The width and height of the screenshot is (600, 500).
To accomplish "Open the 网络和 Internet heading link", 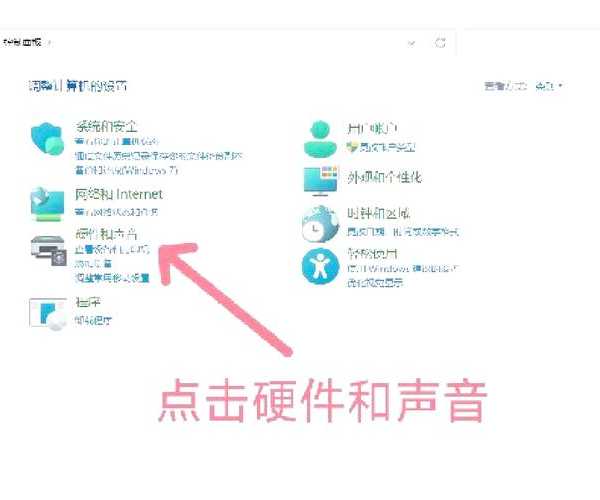I will click(x=119, y=194).
